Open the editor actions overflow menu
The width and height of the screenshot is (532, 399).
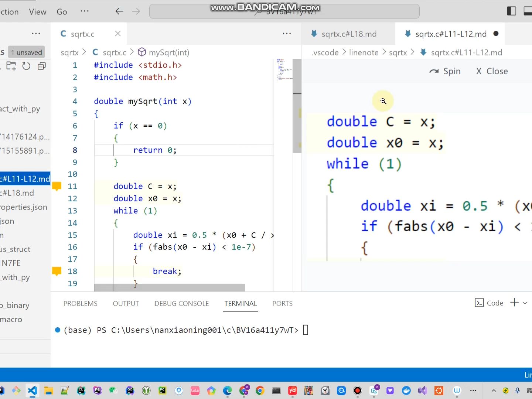[287, 34]
